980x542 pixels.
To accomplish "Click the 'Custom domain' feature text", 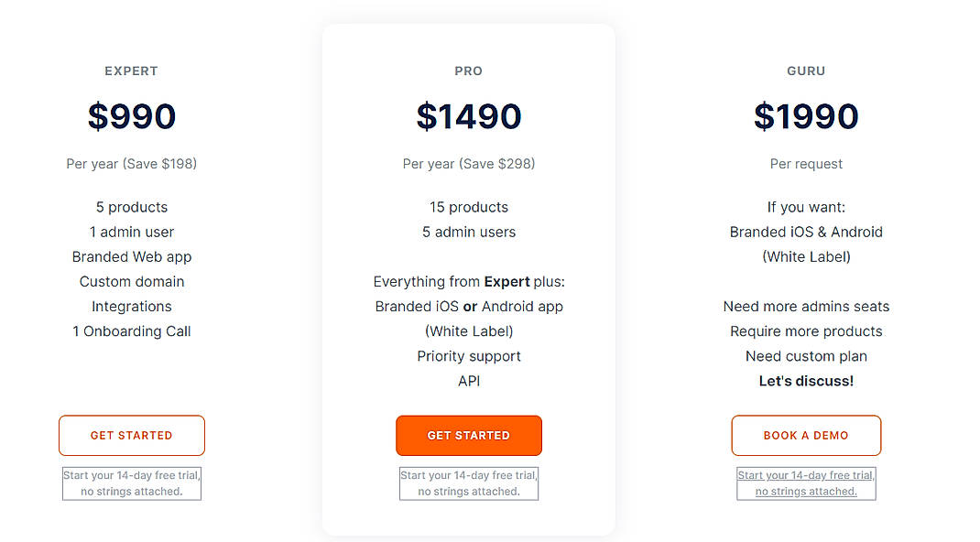I will [131, 281].
